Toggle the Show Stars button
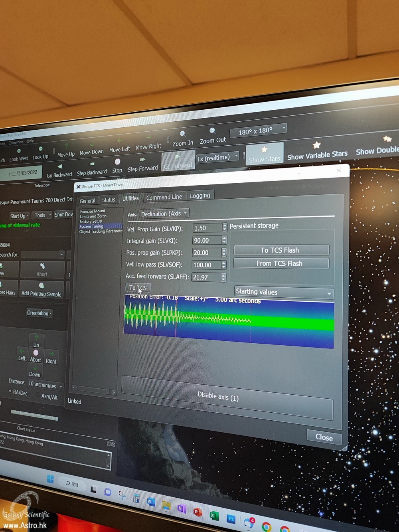The width and height of the screenshot is (399, 532). tap(264, 154)
